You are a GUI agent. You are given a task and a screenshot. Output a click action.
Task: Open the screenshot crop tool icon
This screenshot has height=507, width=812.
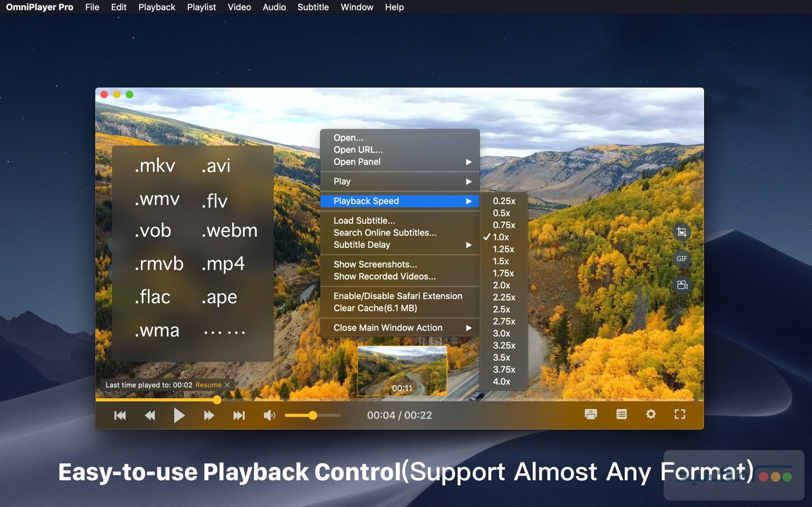coord(682,232)
